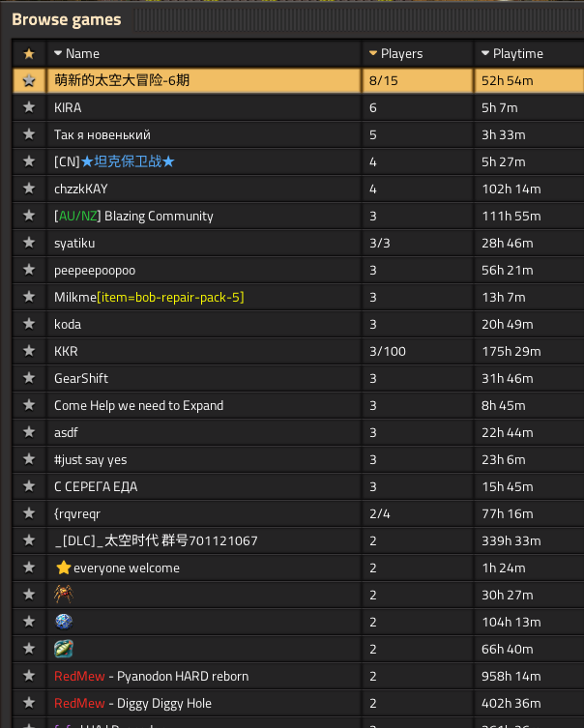Click the favorite star next to GearShift
Image resolution: width=584 pixels, height=728 pixels.
click(28, 378)
